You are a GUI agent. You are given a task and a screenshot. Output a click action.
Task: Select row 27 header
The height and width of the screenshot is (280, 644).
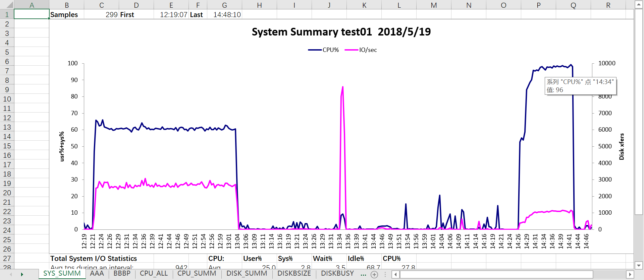coord(7,258)
